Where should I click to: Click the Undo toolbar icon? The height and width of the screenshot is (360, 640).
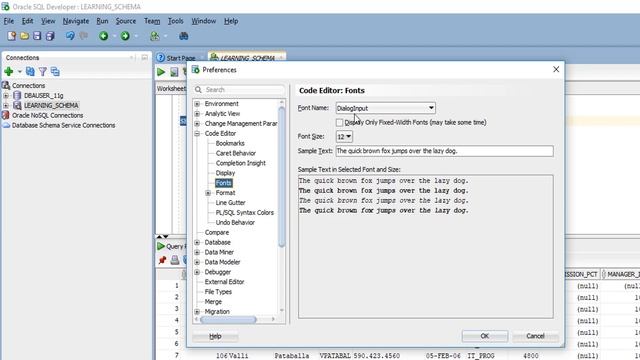click(x=70, y=36)
